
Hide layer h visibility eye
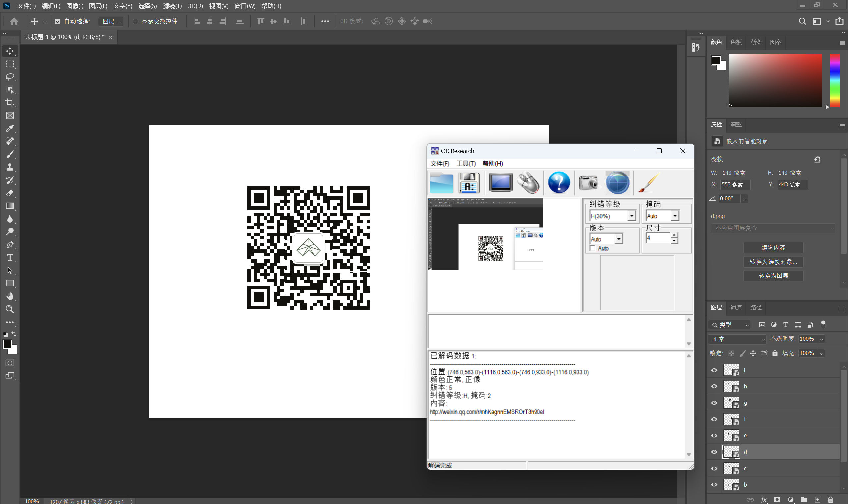[714, 386]
